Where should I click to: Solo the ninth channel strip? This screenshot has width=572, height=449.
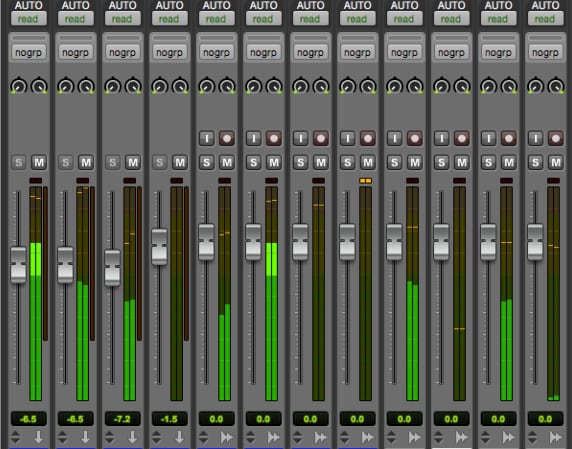pos(394,162)
